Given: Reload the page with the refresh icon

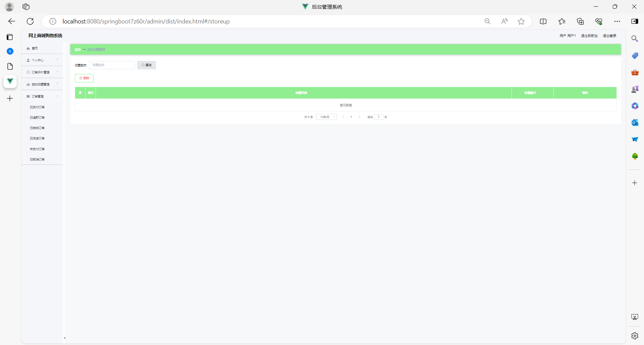Looking at the screenshot, I should [30, 21].
